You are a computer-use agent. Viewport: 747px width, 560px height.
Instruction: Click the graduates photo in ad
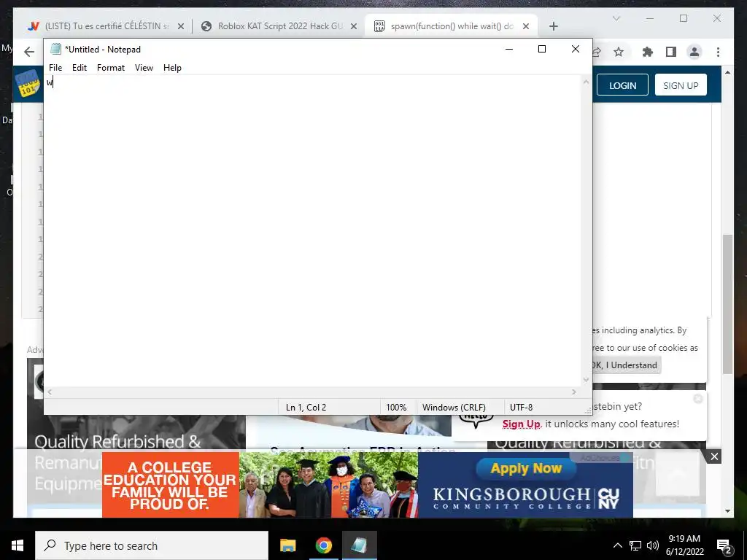[x=329, y=485]
